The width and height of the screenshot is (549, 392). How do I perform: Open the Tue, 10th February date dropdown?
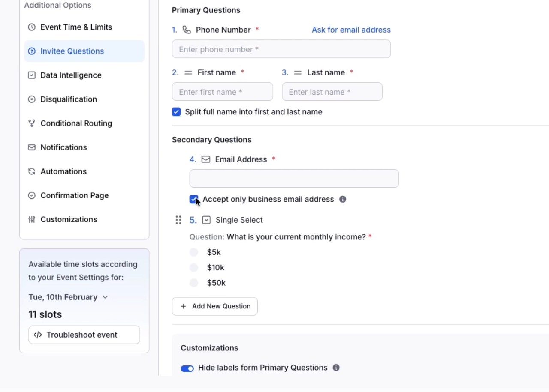click(68, 297)
